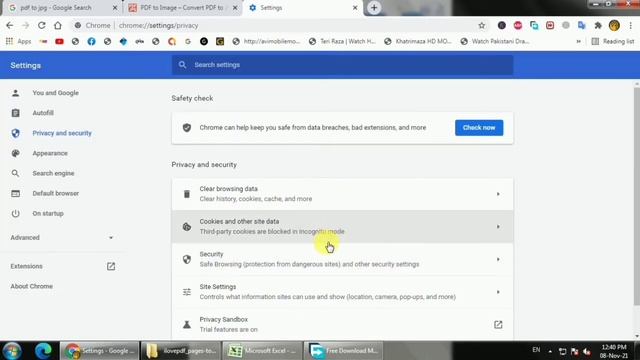Open the Chrome profile avatar
Screen dimensions: 640x360
(614, 25)
